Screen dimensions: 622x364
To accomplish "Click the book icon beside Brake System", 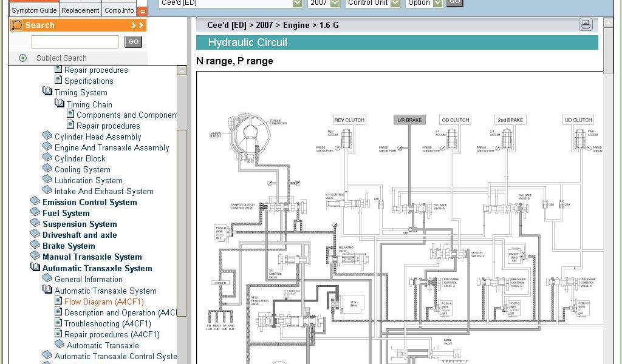I will [35, 246].
